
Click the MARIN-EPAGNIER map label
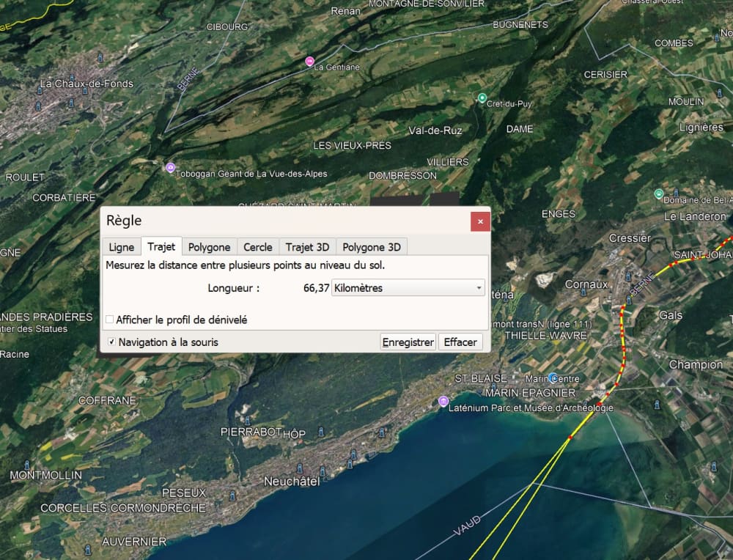[x=530, y=393]
